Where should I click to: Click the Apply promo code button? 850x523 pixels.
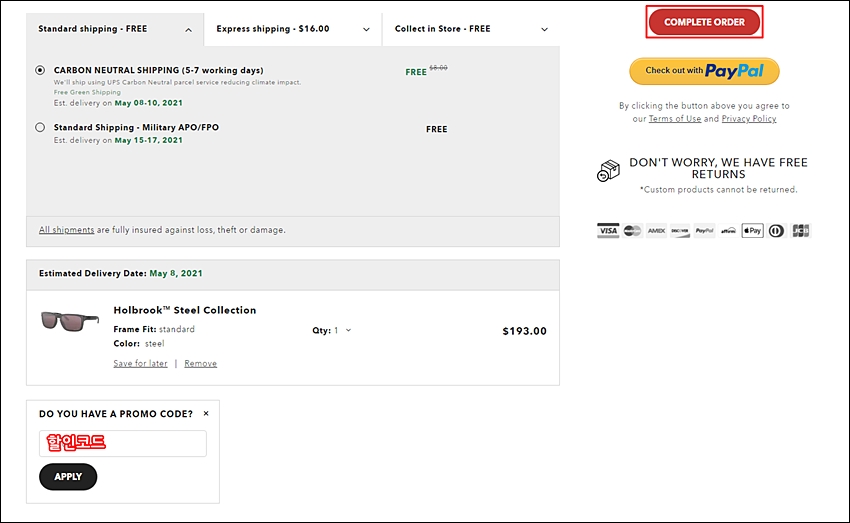click(68, 477)
